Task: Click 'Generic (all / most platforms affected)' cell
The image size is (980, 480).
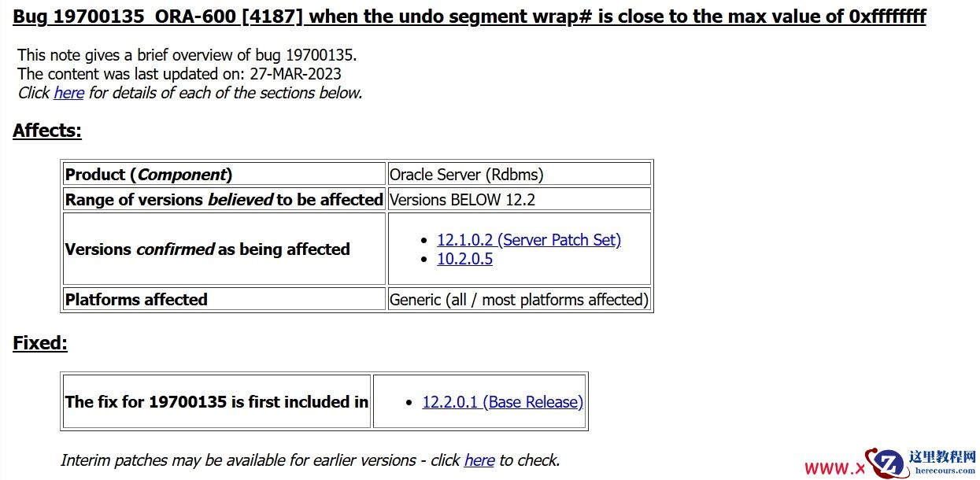Action: click(519, 300)
